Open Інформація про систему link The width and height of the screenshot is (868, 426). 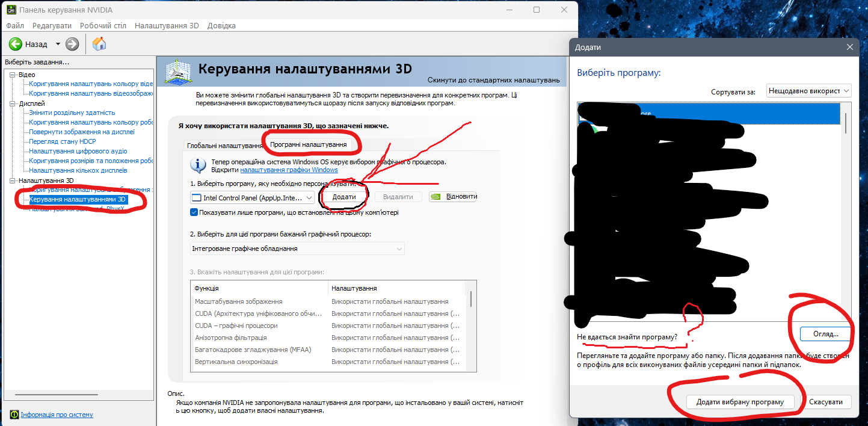coord(57,415)
